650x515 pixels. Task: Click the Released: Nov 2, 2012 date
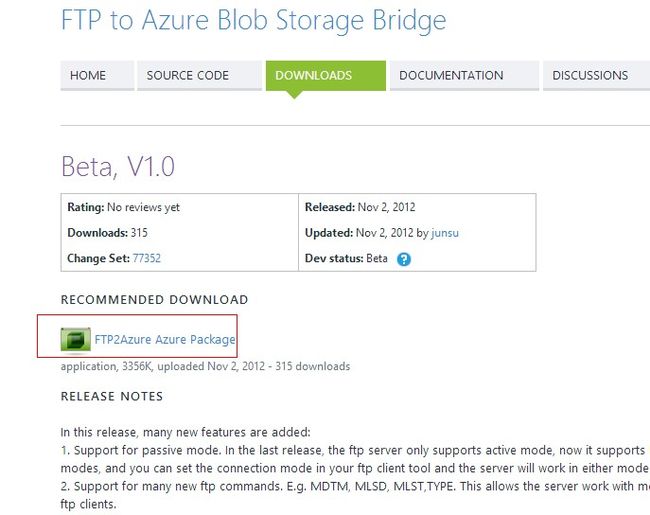[360, 207]
